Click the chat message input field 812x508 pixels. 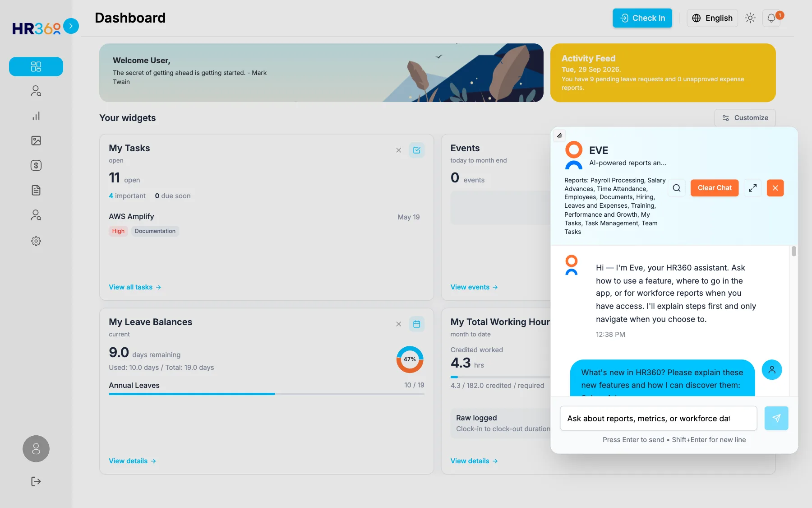point(659,418)
